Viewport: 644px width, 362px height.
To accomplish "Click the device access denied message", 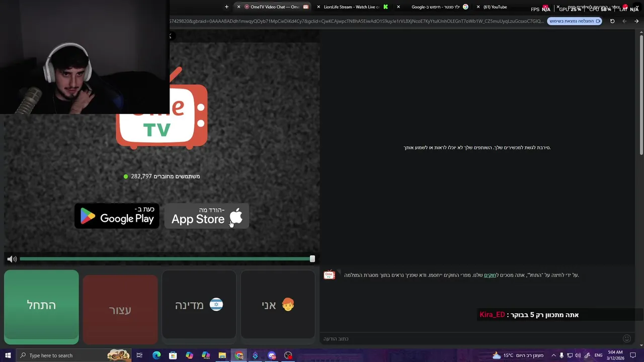I will (477, 147).
